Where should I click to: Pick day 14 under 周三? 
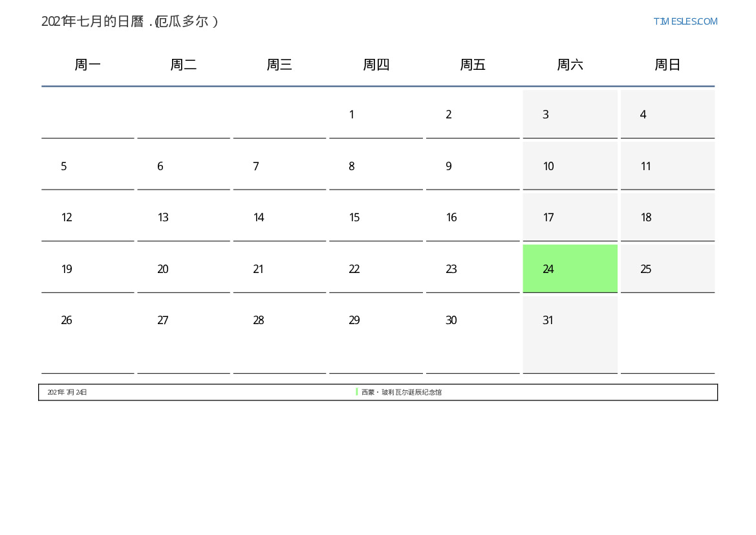point(258,217)
